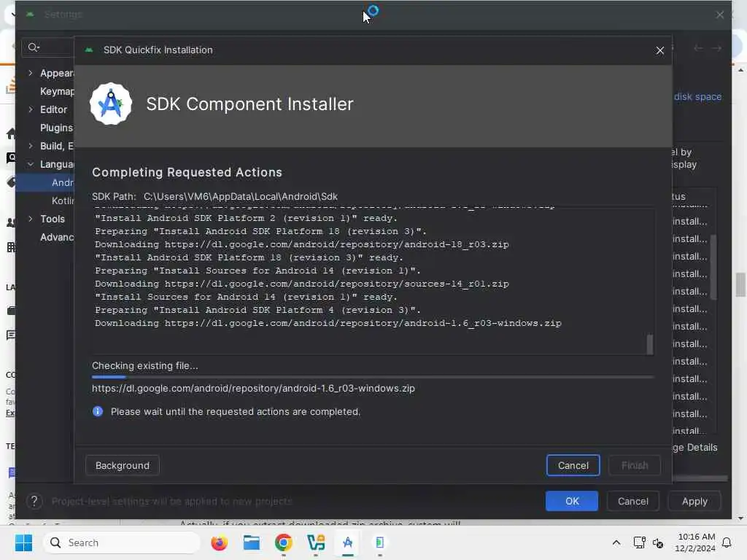The width and height of the screenshot is (747, 560).
Task: Click OK in the Settings window
Action: click(x=572, y=501)
